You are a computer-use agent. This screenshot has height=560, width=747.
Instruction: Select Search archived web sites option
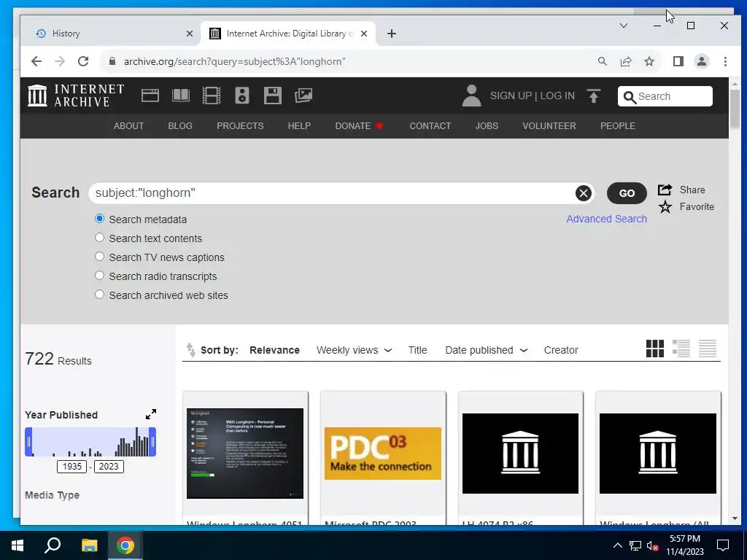tap(99, 295)
